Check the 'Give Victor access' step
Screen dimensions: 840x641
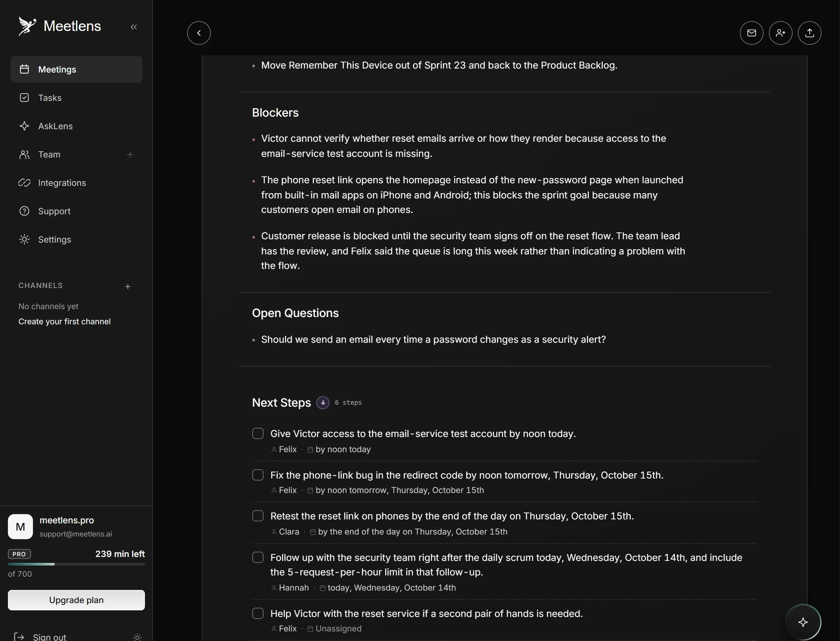(x=258, y=433)
